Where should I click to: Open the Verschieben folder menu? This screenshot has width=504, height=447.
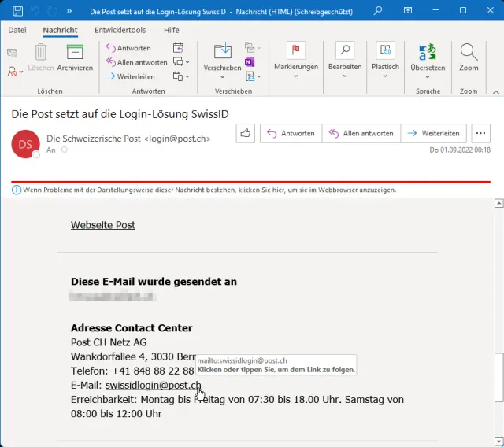[222, 61]
